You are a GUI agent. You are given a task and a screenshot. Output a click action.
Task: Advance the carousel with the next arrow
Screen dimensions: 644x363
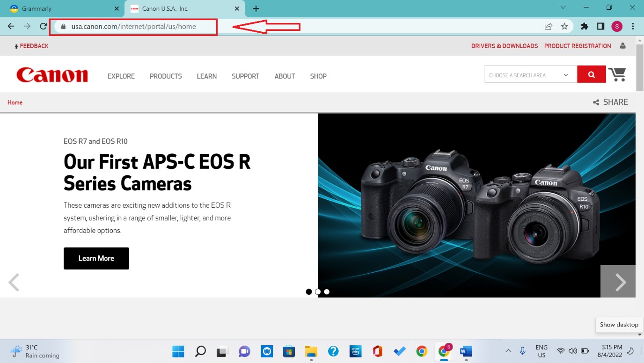619,282
